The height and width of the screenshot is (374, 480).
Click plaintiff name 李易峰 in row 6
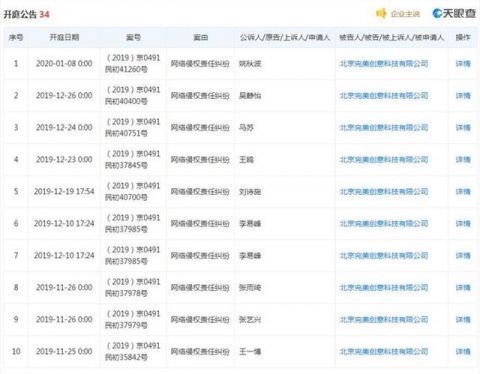click(250, 224)
